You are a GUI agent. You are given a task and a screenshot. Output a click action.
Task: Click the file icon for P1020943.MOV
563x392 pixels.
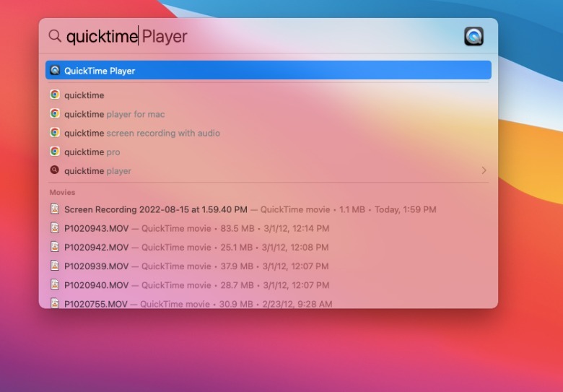[55, 228]
